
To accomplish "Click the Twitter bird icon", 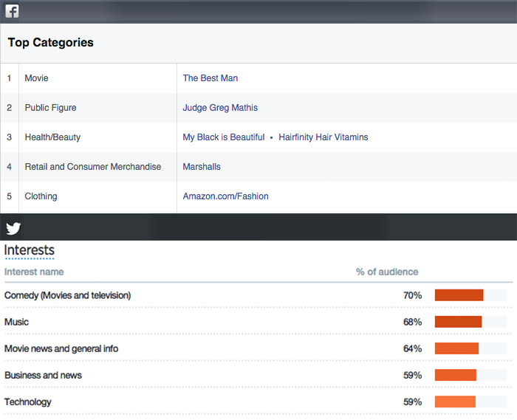I will click(x=13, y=228).
